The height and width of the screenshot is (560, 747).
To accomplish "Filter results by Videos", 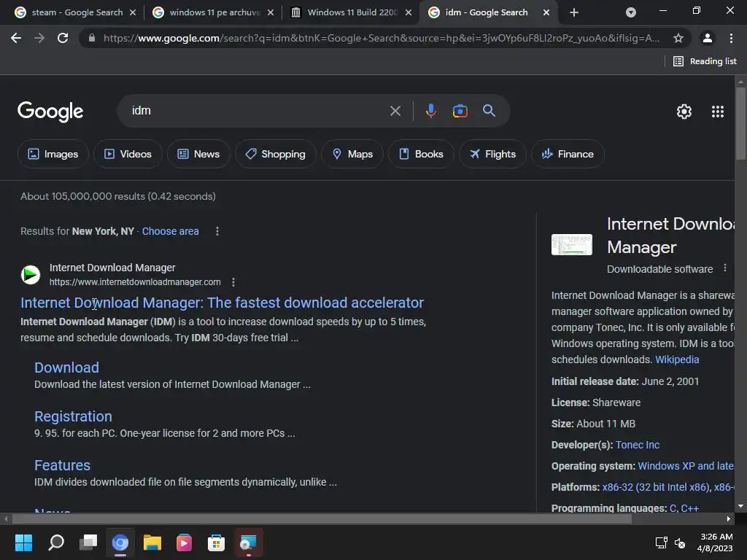I will [128, 154].
